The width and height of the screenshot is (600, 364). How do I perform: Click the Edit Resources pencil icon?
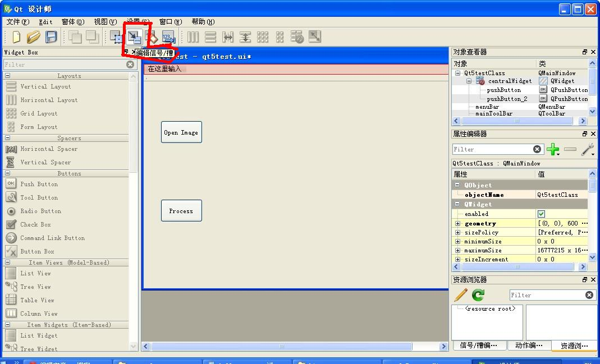point(460,294)
